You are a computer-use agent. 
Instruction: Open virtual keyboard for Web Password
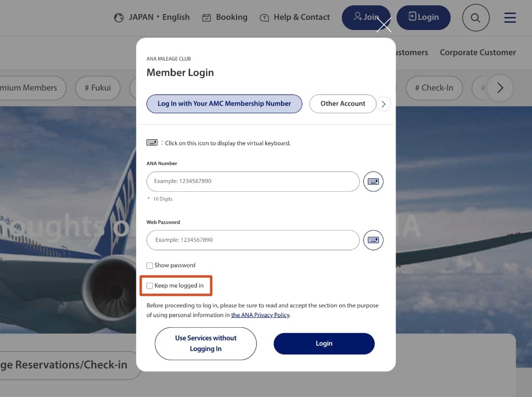[x=373, y=240]
